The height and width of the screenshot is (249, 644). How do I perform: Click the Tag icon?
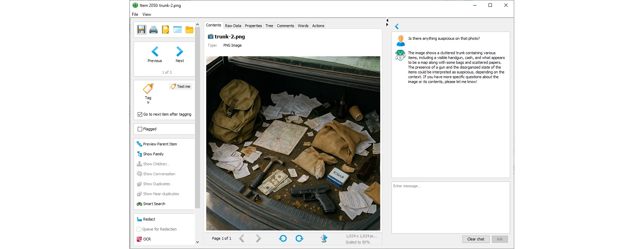(x=148, y=89)
